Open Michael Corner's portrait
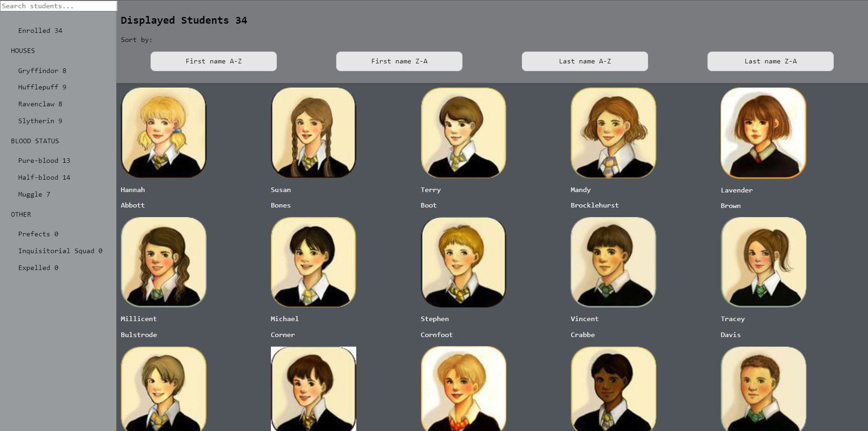The height and width of the screenshot is (431, 868). 313,262
